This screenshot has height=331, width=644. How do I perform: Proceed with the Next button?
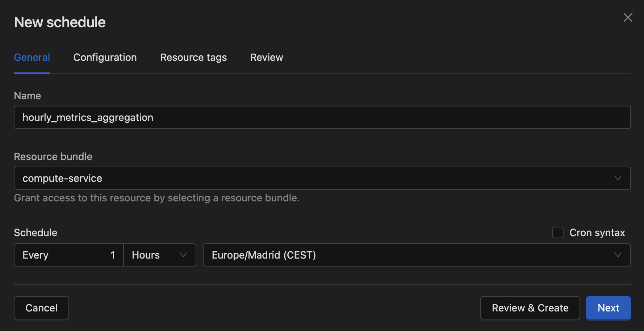pos(608,308)
